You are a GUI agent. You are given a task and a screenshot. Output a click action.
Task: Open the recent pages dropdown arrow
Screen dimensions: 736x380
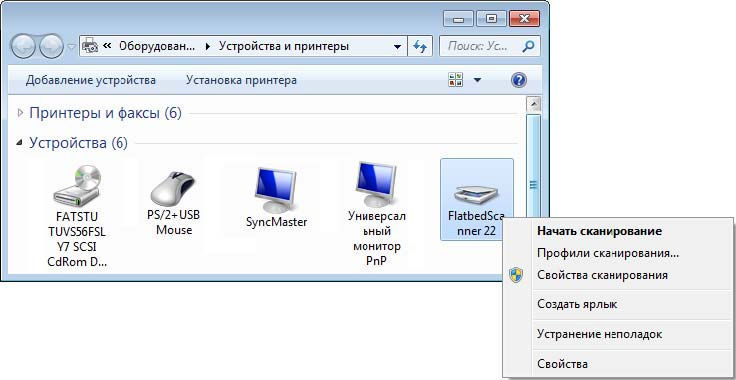click(71, 47)
